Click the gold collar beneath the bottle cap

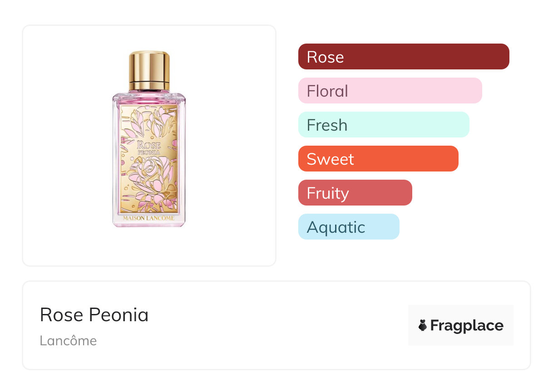pyautogui.click(x=149, y=85)
